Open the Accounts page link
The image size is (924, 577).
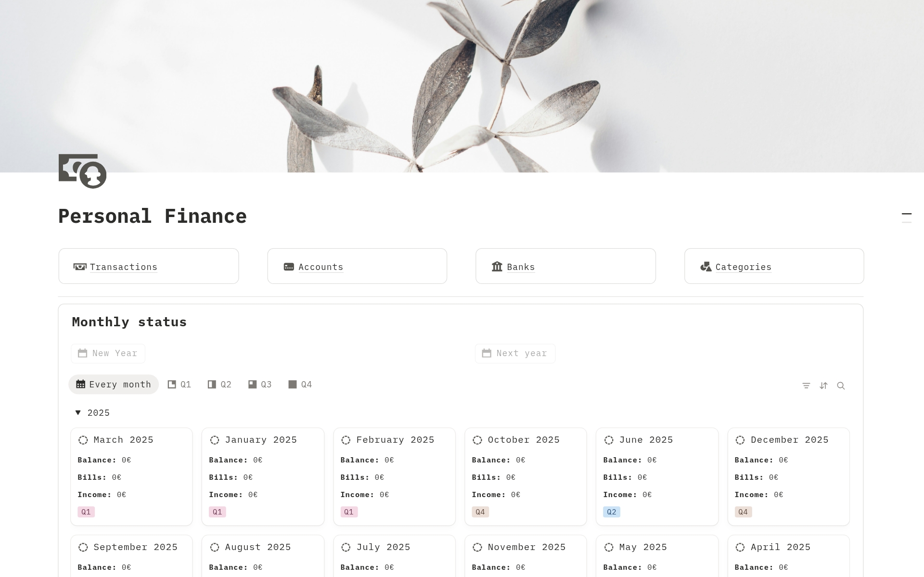point(321,267)
